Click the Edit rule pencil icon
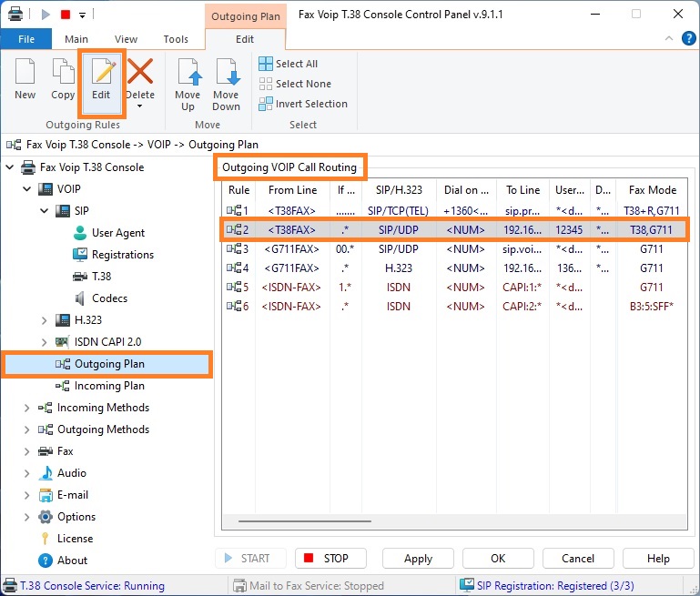Viewport: 700px width, 596px height. pyautogui.click(x=103, y=71)
